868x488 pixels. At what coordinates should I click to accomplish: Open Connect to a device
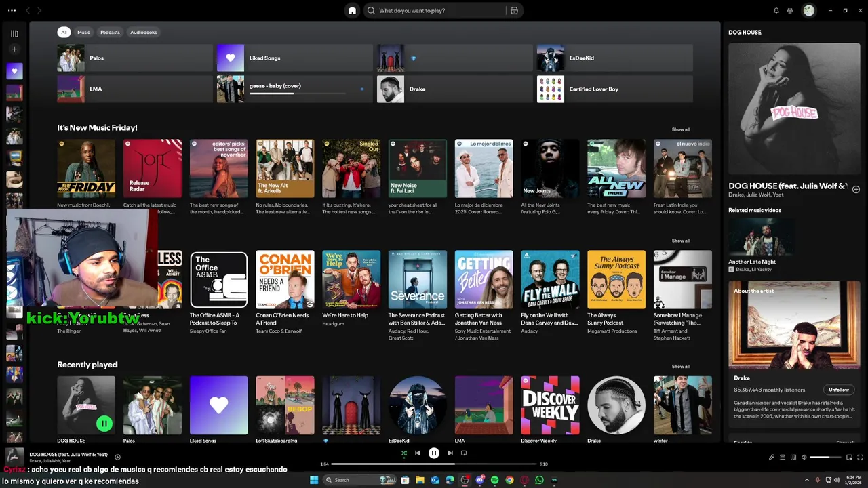793,457
